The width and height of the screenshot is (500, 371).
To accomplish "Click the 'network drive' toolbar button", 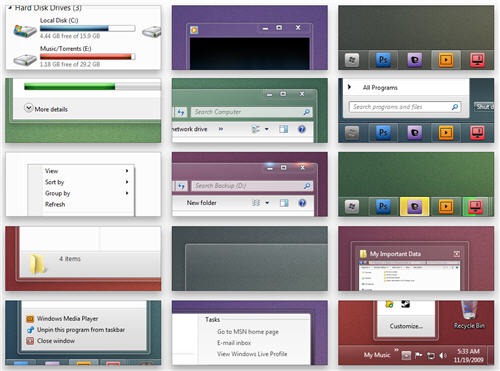I will 189,129.
